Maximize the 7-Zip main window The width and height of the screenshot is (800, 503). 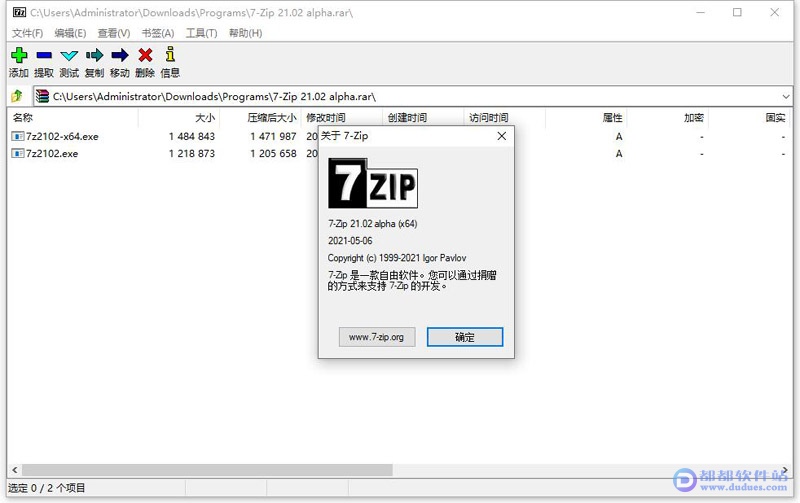737,12
